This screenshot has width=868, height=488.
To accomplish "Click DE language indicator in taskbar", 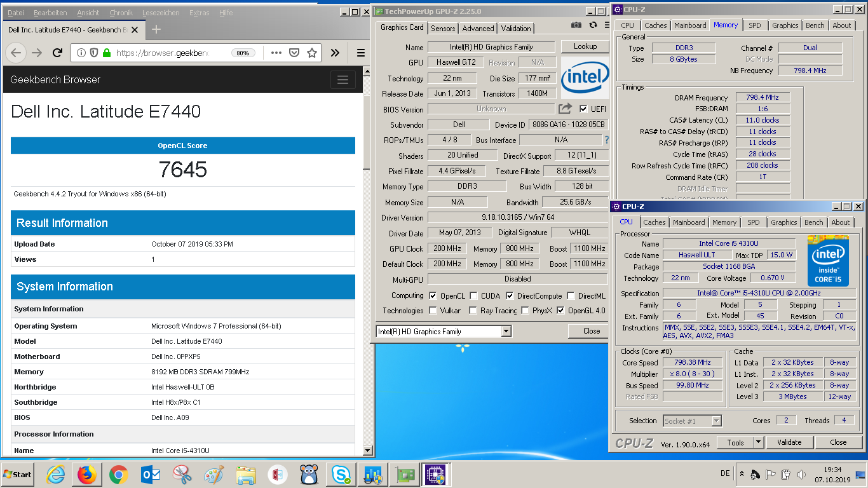I will [725, 474].
